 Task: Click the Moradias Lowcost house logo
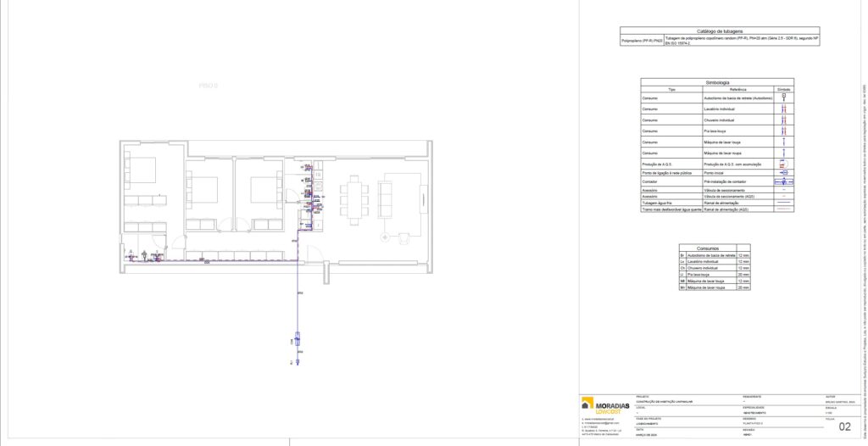[x=587, y=403]
